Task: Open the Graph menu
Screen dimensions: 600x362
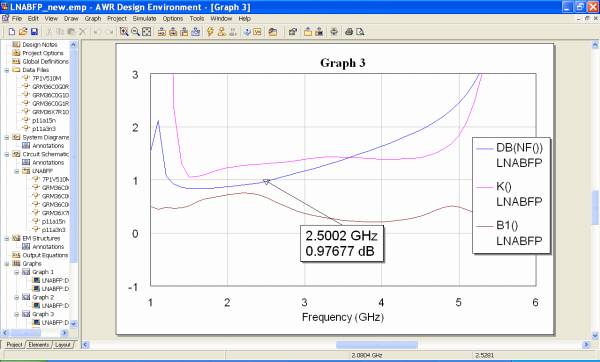Action: pos(93,18)
